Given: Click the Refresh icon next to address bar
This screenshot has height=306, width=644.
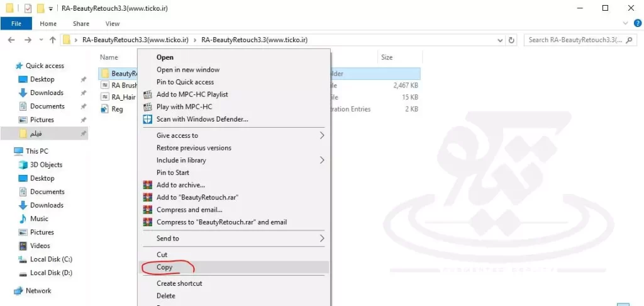Looking at the screenshot, I should point(512,40).
